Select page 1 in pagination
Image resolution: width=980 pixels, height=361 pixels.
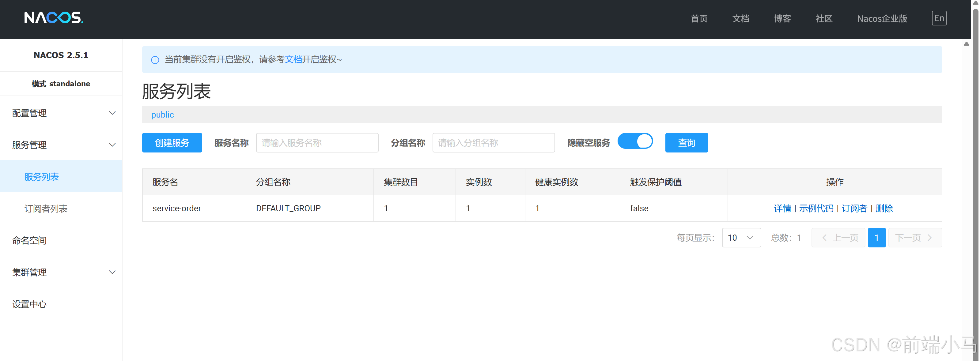pos(876,238)
